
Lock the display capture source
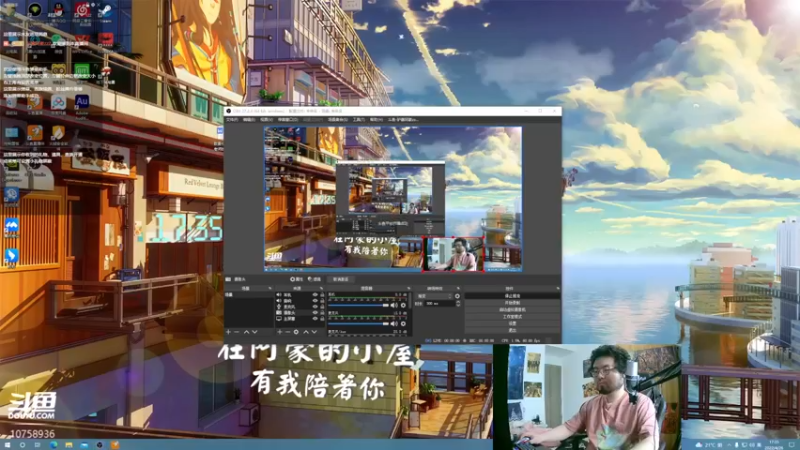322,319
